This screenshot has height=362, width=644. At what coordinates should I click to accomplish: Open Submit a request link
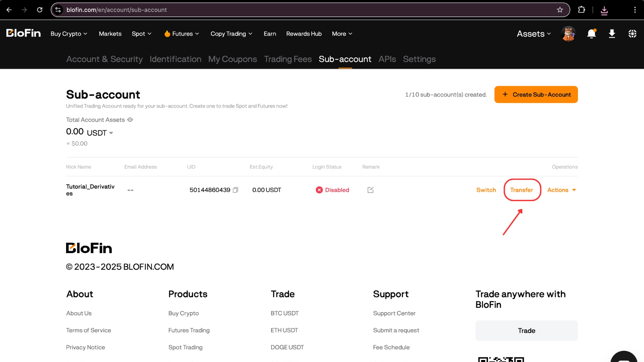point(396,330)
